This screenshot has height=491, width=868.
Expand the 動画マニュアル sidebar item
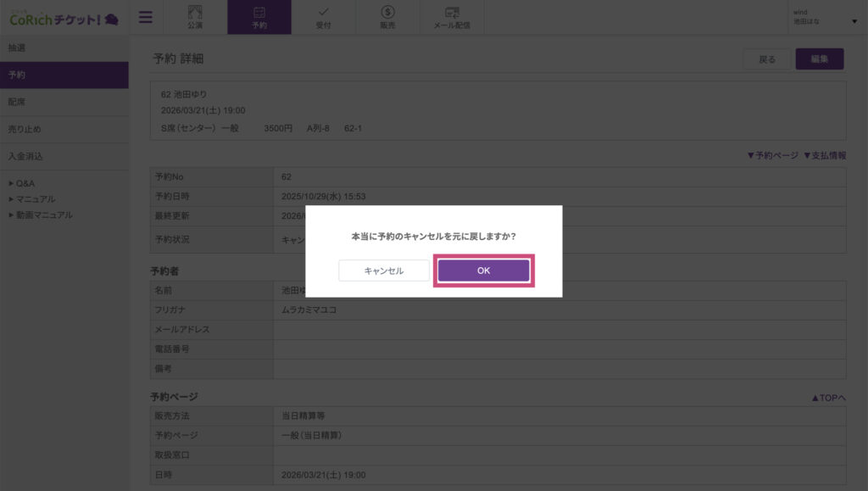pos(43,215)
